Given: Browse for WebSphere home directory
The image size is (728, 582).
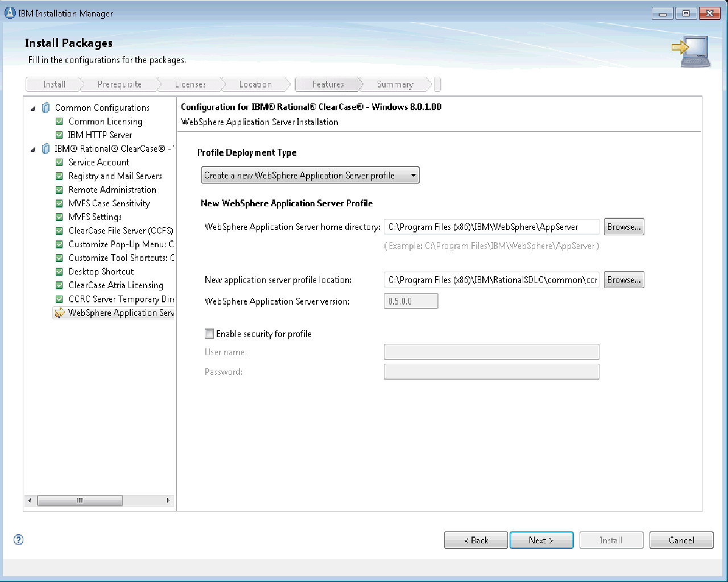Looking at the screenshot, I should point(624,227).
